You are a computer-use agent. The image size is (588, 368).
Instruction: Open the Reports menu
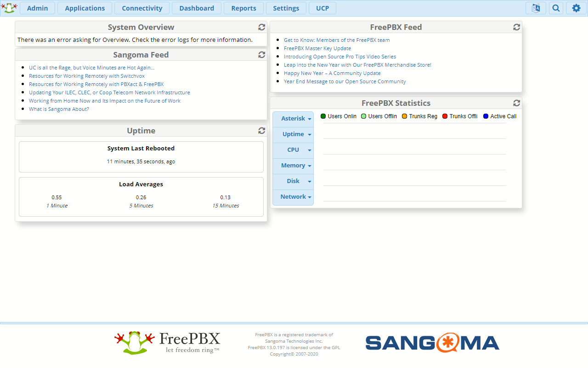243,8
